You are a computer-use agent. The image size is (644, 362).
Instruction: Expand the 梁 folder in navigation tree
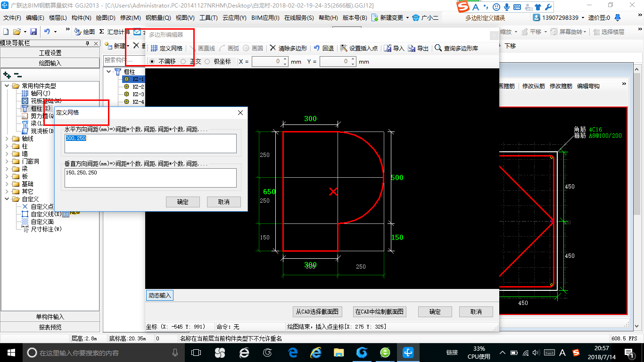coord(7,169)
